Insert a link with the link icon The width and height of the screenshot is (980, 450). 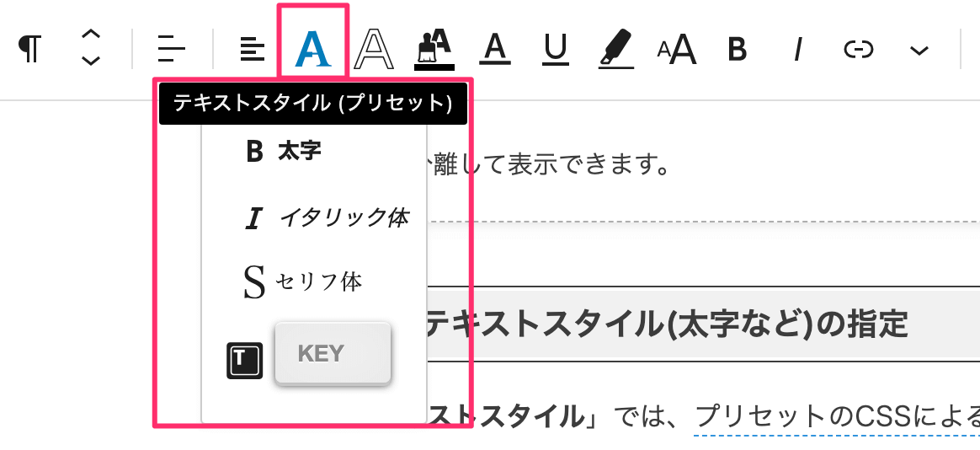[x=858, y=49]
